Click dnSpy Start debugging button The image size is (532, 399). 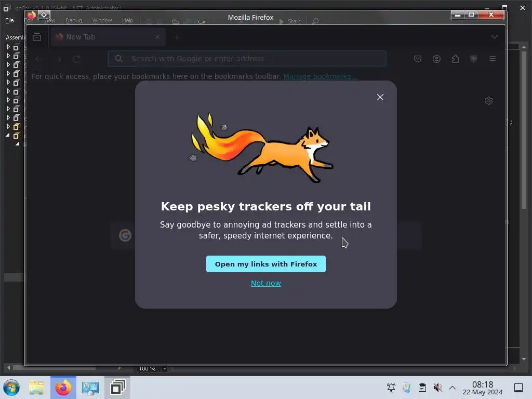point(290,21)
